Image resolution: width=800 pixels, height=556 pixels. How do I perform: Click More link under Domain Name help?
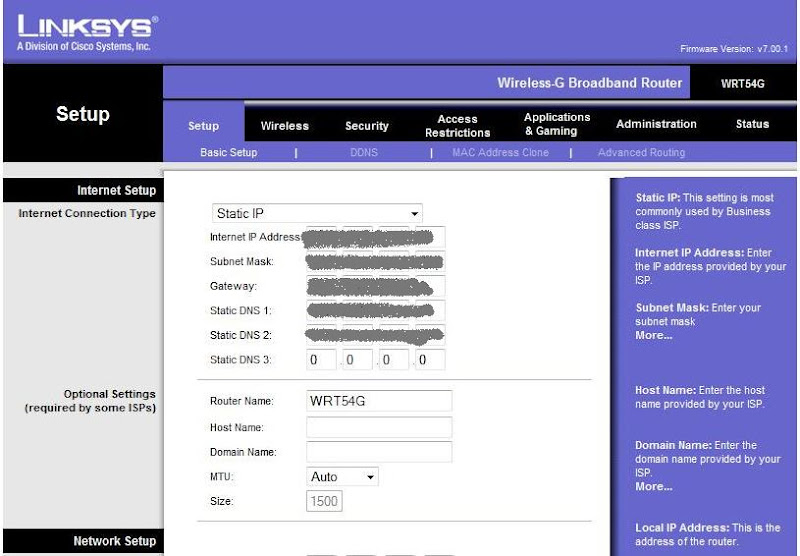click(654, 486)
